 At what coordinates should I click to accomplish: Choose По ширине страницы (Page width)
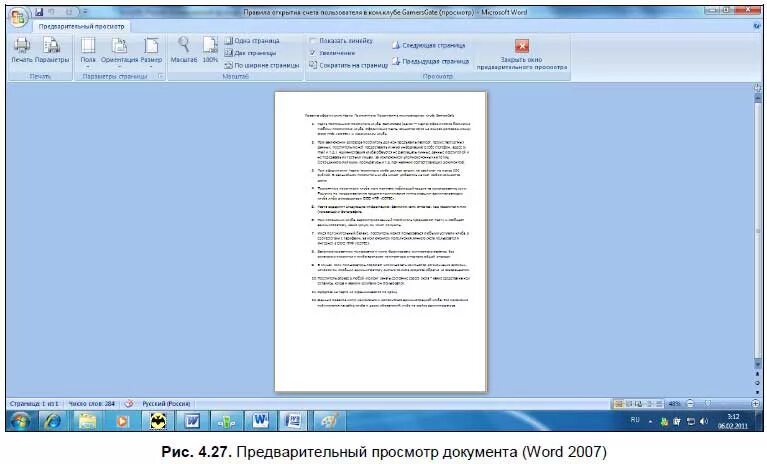pos(262,65)
